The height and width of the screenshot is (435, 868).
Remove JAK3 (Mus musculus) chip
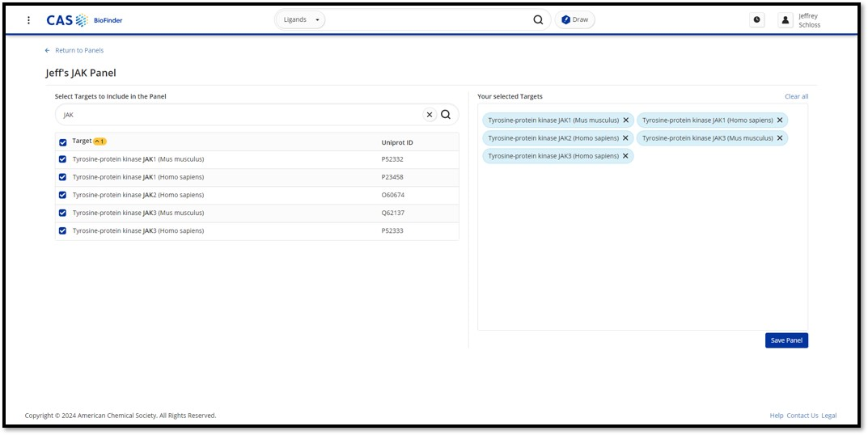click(780, 137)
